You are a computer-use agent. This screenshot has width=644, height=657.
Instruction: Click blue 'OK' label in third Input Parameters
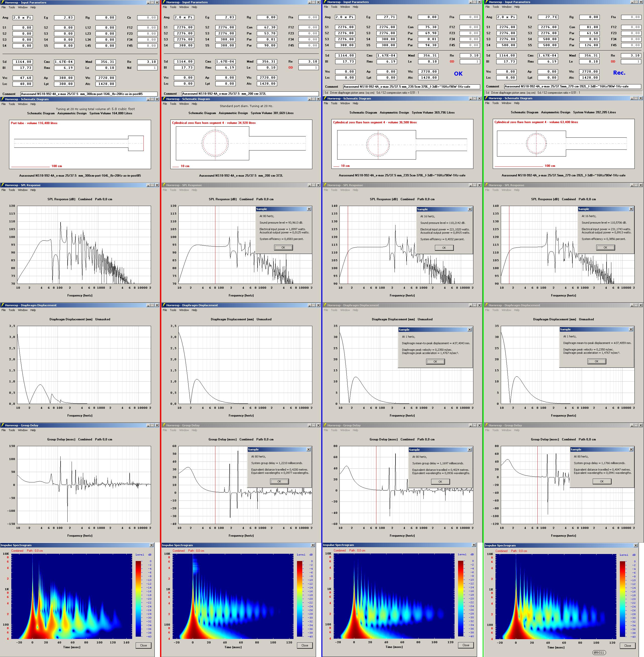click(x=458, y=74)
